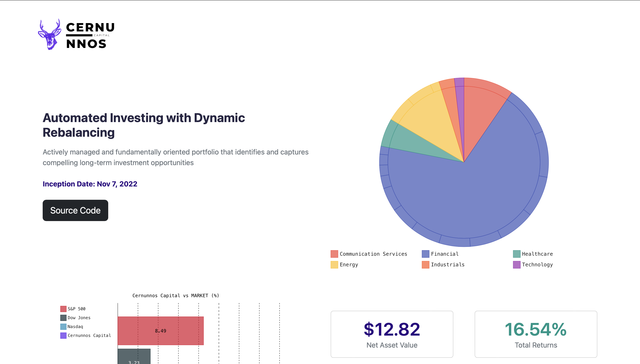Toggle the Energy legend swatch
The height and width of the screenshot is (364, 640).
334,265
